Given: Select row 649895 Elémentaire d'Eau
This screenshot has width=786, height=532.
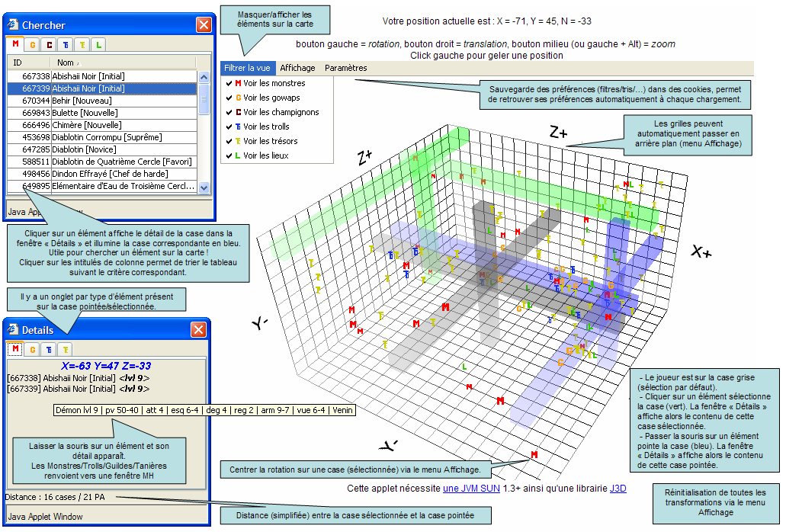Looking at the screenshot, I should click(x=102, y=186).
